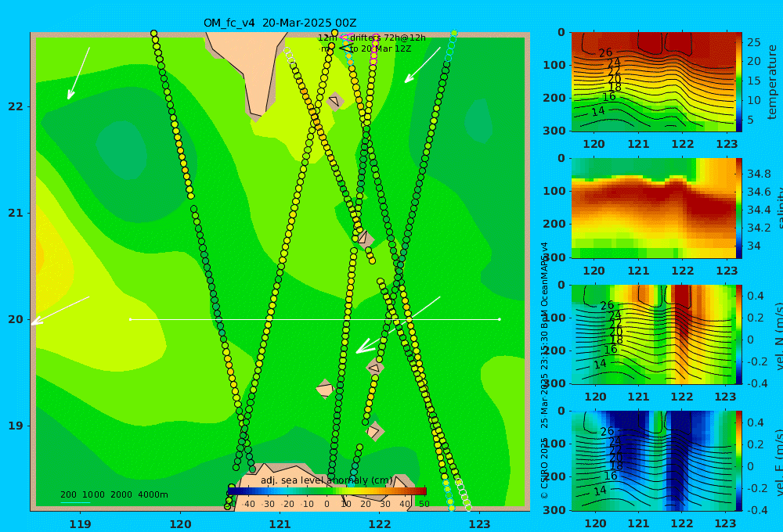Click the CSIRO 2025 BoM OceanMAPS v4 credit text
Screen dimensions: 783x532
[x=544, y=370]
